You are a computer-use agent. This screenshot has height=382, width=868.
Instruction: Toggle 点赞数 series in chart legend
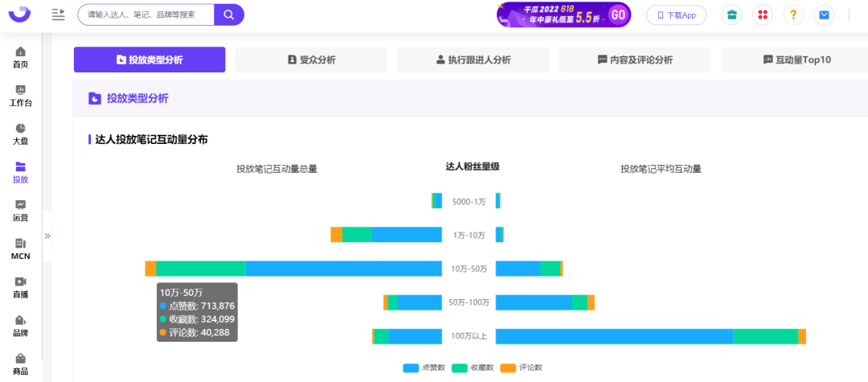pos(424,368)
